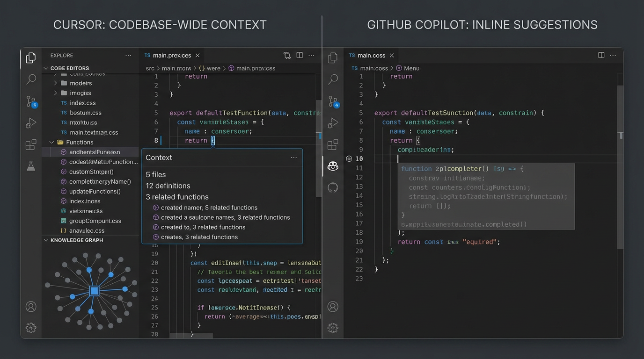Select the Run and Debug icon

pos(30,123)
